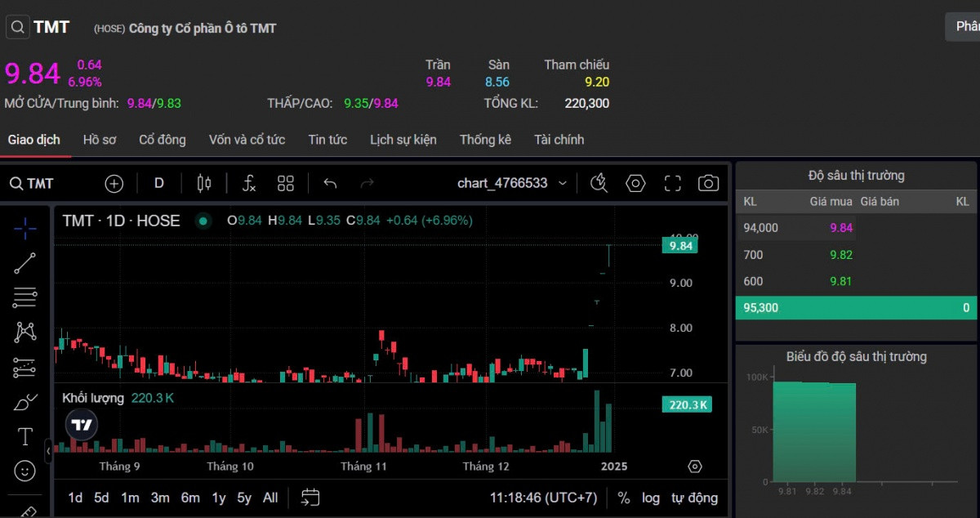The height and width of the screenshot is (518, 980).
Task: Toggle percent scale on the chart
Action: click(624, 498)
